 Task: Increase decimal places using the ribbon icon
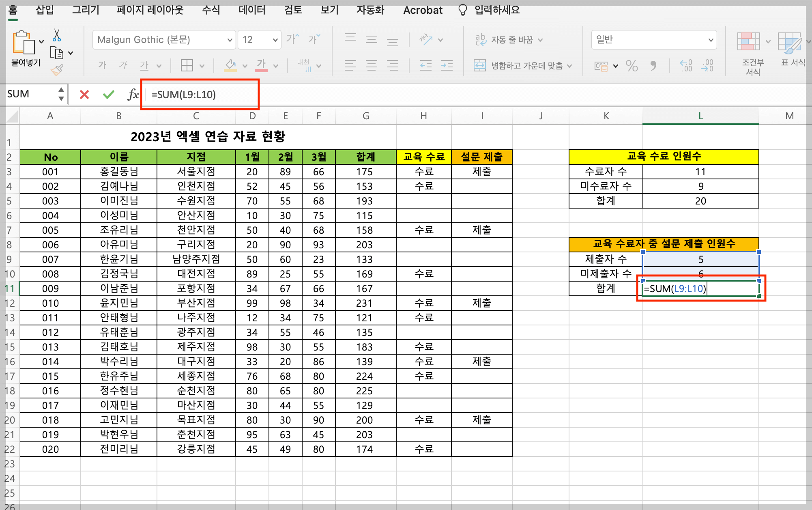click(685, 66)
